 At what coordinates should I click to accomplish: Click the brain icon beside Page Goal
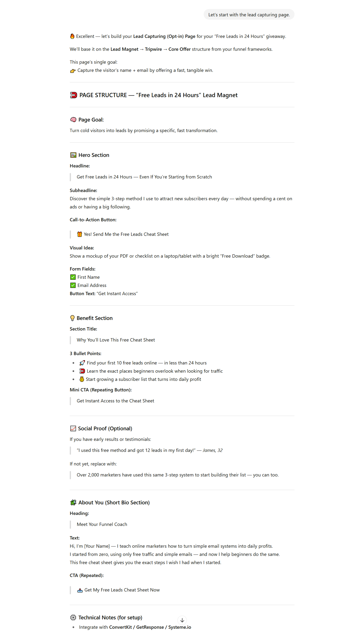(73, 119)
